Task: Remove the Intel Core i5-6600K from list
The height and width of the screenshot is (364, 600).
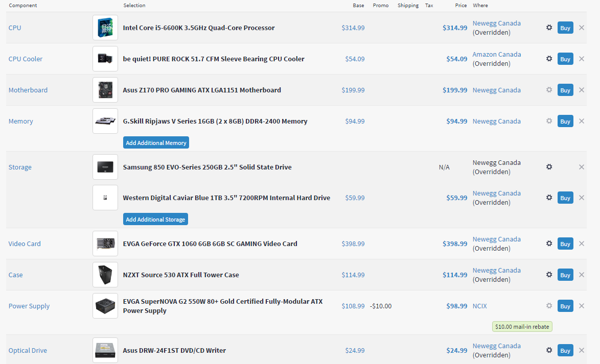Action: (582, 28)
